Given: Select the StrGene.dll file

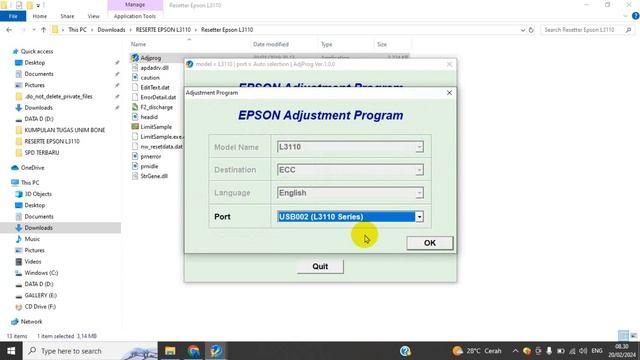Looking at the screenshot, I should pyautogui.click(x=154, y=176).
